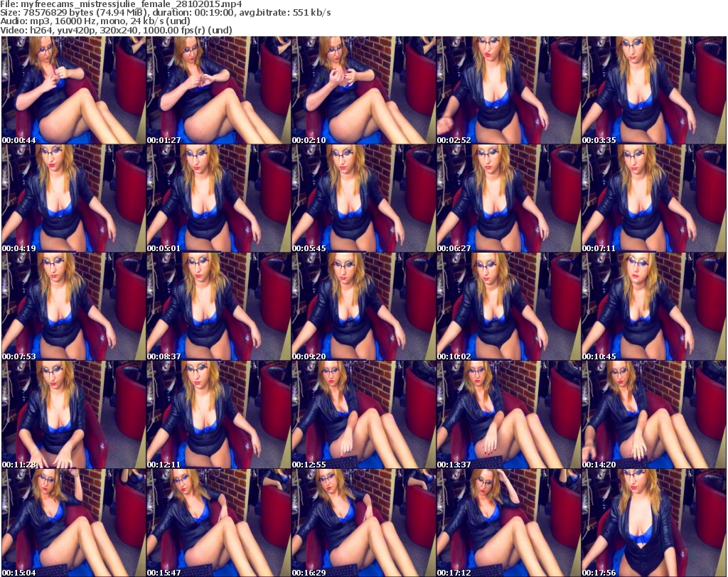Screen dimensions: 728x577
Task: Choose the 00:07:53 thumbnail
Action: 74,307
